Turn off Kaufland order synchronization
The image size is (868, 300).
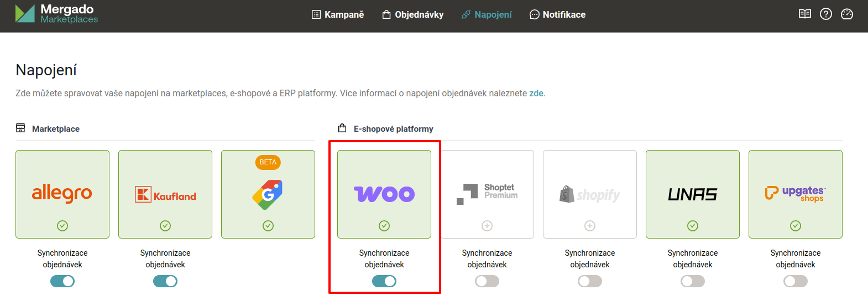coord(165,281)
